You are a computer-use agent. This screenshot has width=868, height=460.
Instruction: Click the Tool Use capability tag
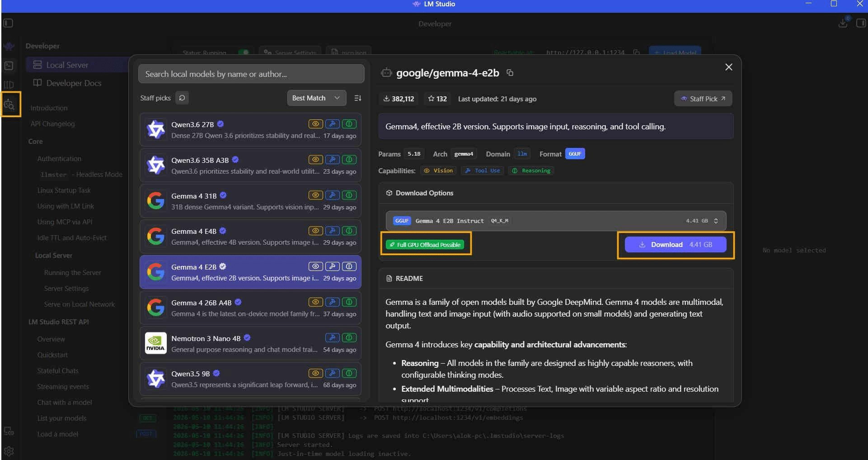[x=483, y=171]
